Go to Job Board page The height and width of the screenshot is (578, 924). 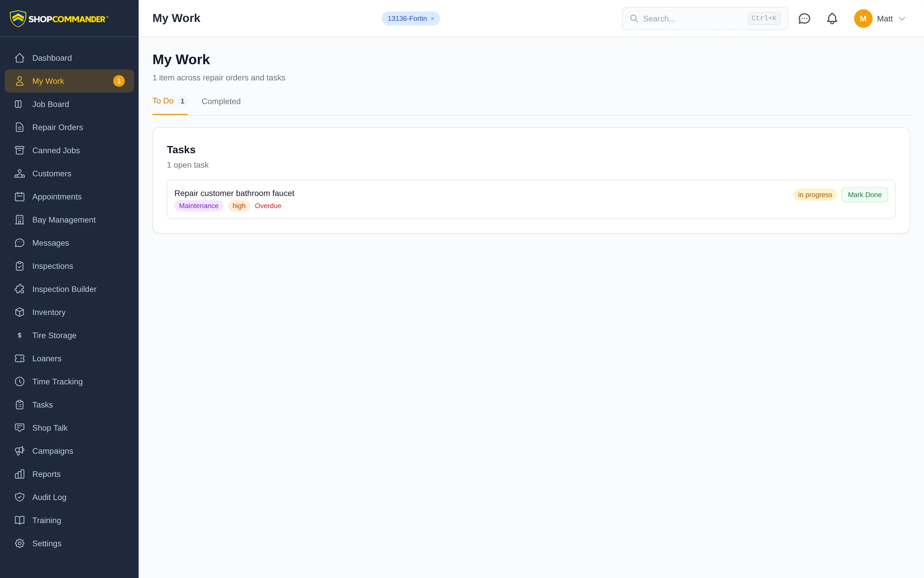coord(69,104)
